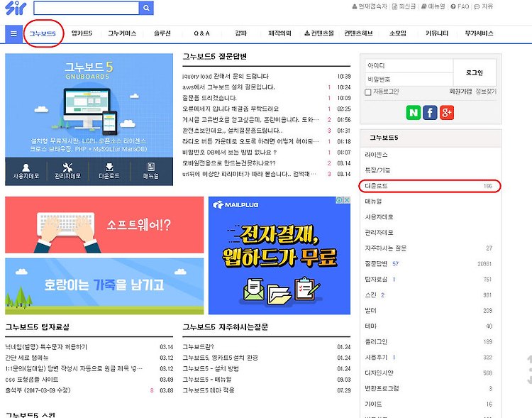Click the 정보찾기 link

tap(486, 92)
